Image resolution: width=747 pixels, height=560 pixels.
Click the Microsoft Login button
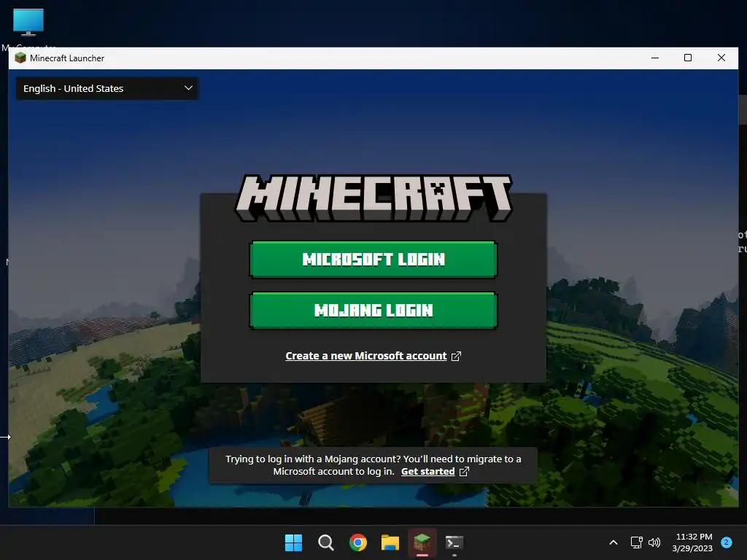tap(373, 260)
